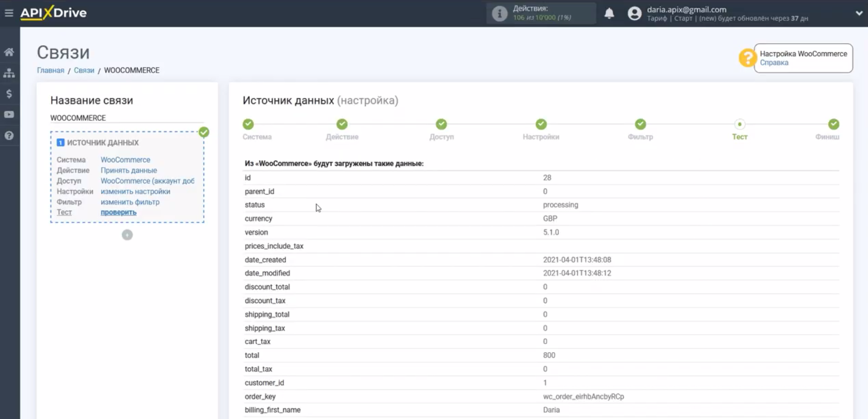Go to Настройки step
Viewport: 868px width, 419px height.
pos(541,124)
